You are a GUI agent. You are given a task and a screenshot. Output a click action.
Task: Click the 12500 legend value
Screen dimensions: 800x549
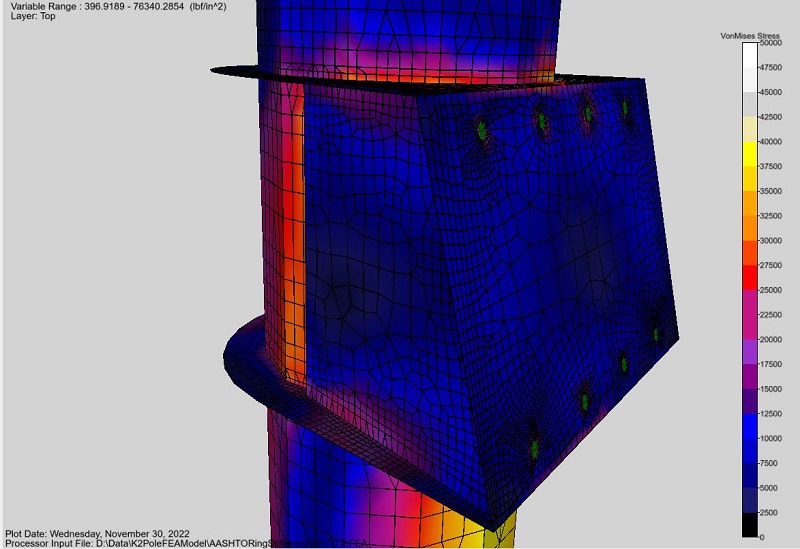tap(770, 414)
